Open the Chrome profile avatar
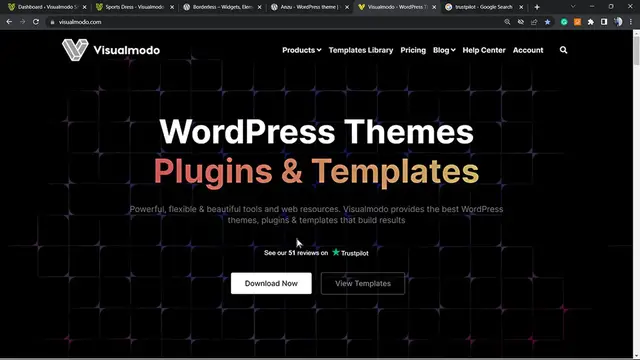Image resolution: width=640 pixels, height=360 pixels. 618,22
